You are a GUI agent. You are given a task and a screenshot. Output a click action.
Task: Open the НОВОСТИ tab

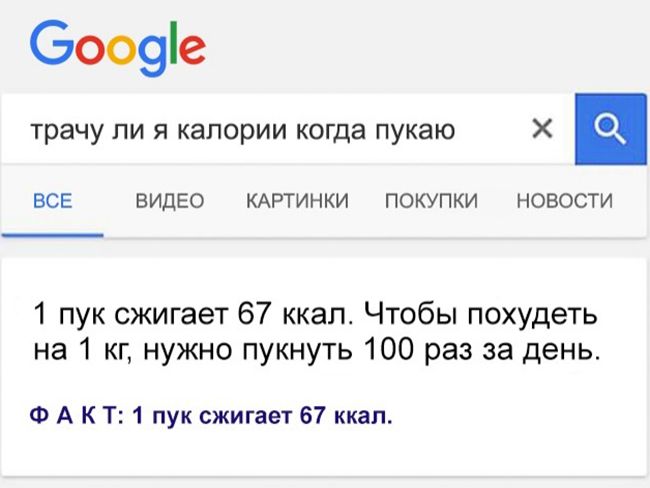[x=565, y=201]
